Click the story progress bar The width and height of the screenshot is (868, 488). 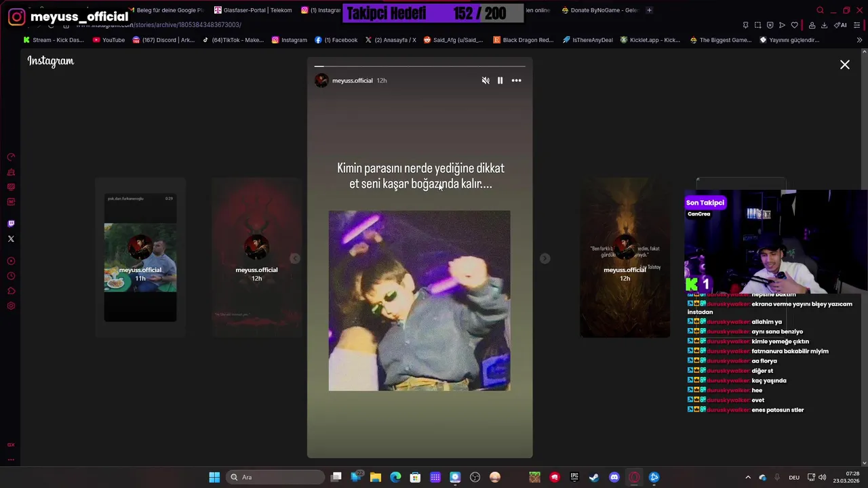click(x=420, y=66)
